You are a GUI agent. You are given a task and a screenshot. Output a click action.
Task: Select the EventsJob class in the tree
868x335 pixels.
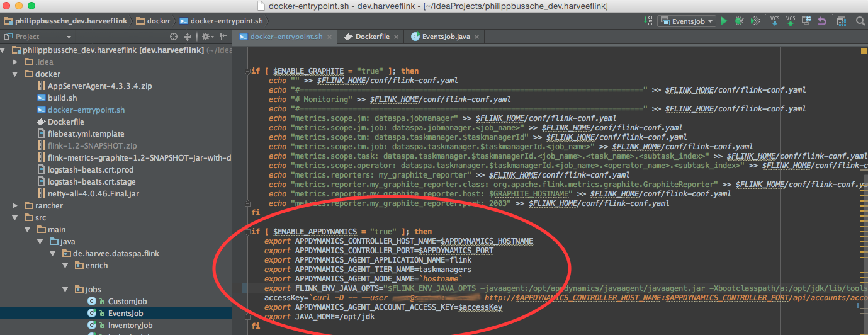[116, 313]
